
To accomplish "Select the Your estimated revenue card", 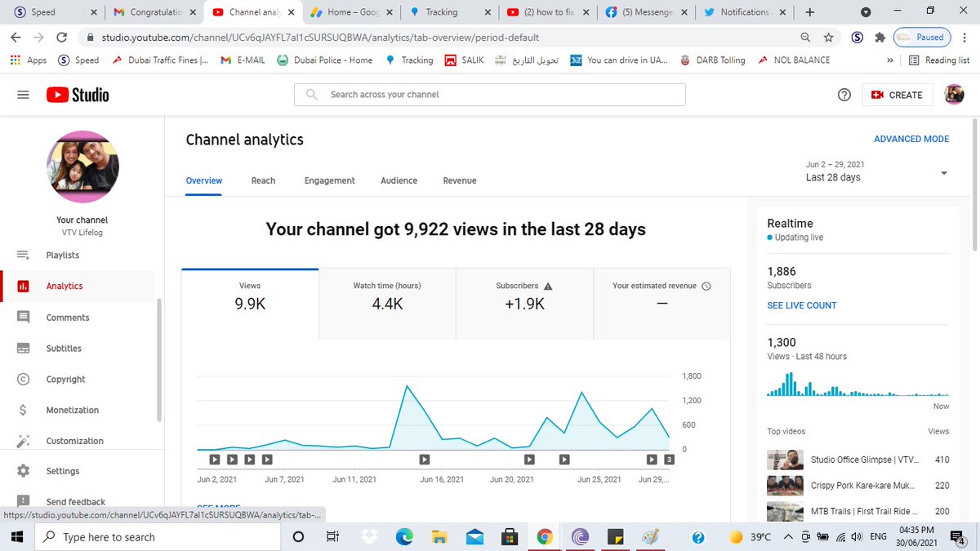I will tap(661, 304).
